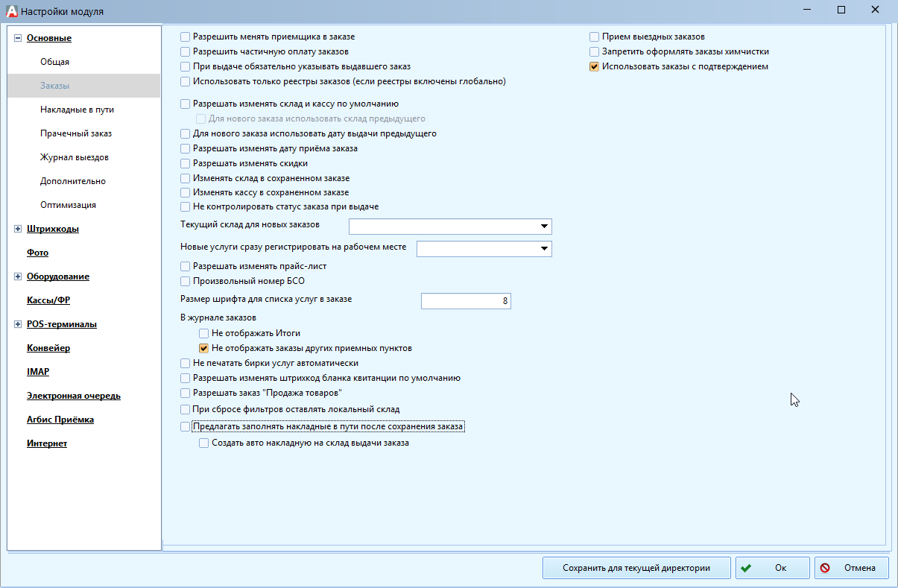
Task: Expand the Штрихкоды tree node
Action: (x=18, y=229)
